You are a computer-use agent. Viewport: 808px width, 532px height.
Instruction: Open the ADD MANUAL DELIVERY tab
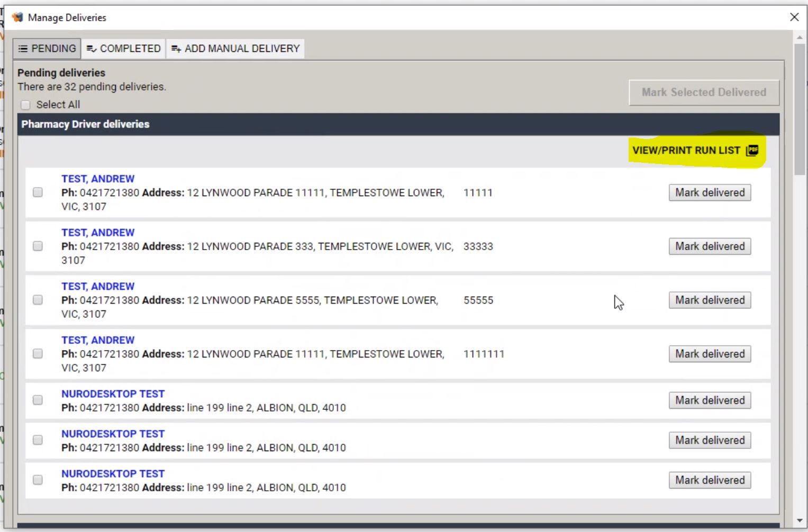235,49
